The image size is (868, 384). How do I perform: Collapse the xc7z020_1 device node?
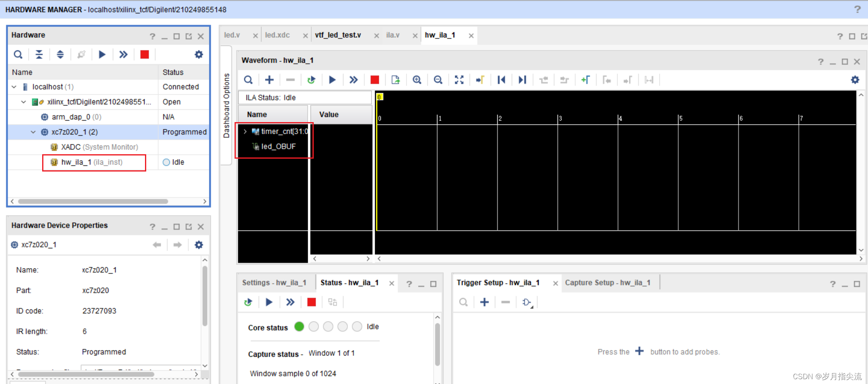33,132
